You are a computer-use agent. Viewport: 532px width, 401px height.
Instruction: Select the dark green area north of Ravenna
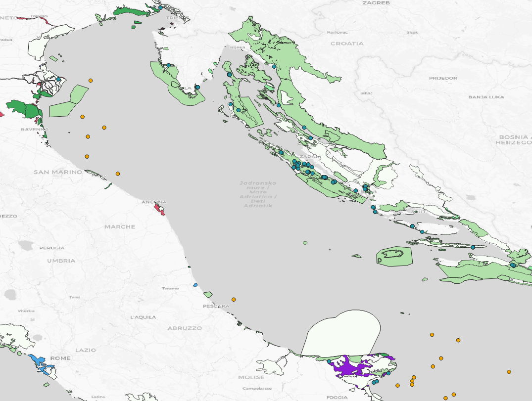tap(24, 109)
